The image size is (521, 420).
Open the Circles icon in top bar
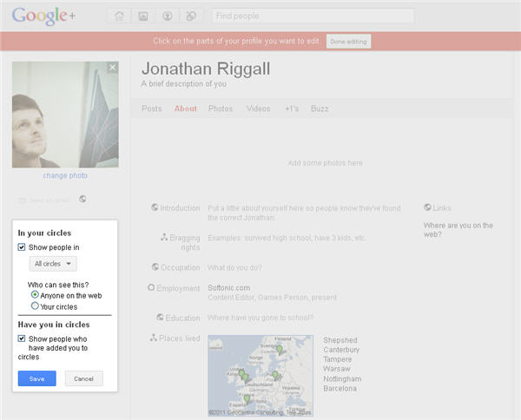tap(191, 16)
